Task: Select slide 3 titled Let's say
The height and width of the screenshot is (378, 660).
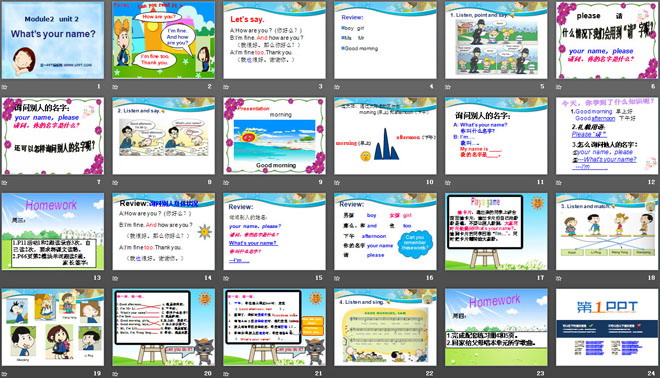Action: click(274, 40)
